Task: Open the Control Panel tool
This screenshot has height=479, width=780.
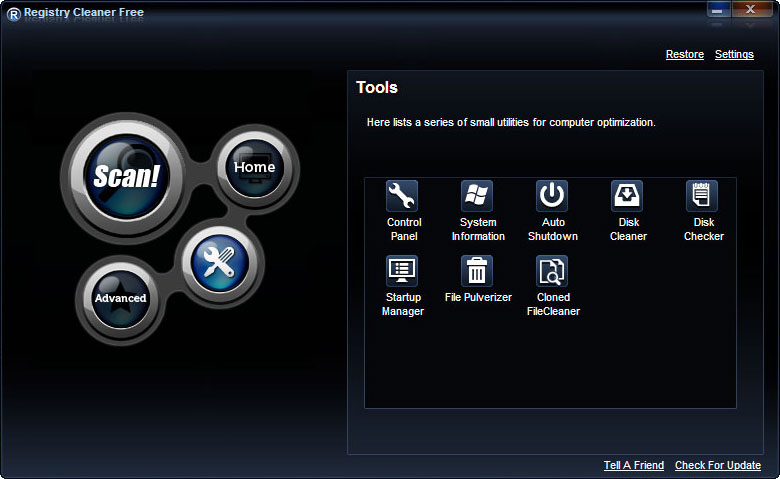Action: [x=402, y=196]
